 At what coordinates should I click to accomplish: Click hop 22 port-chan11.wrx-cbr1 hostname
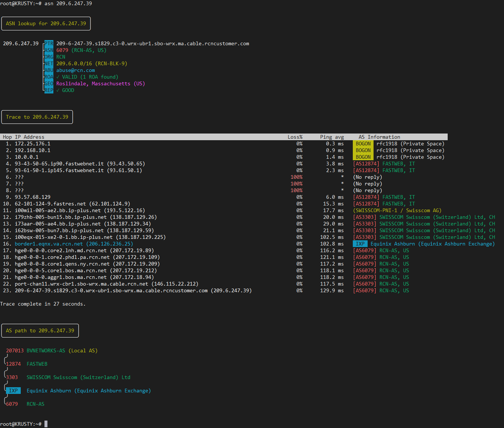tap(82, 284)
